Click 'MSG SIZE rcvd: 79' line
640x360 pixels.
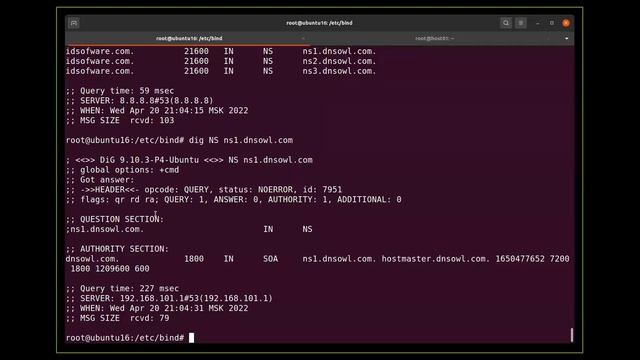pos(118,318)
